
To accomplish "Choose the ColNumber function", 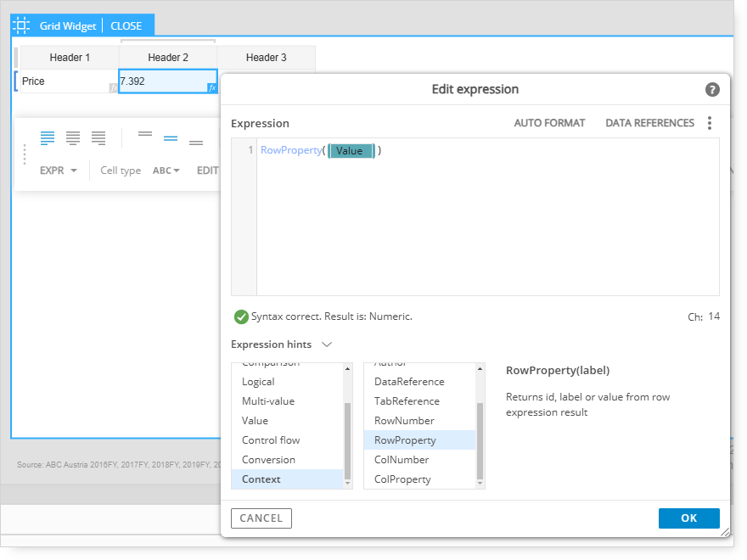I will click(x=419, y=460).
